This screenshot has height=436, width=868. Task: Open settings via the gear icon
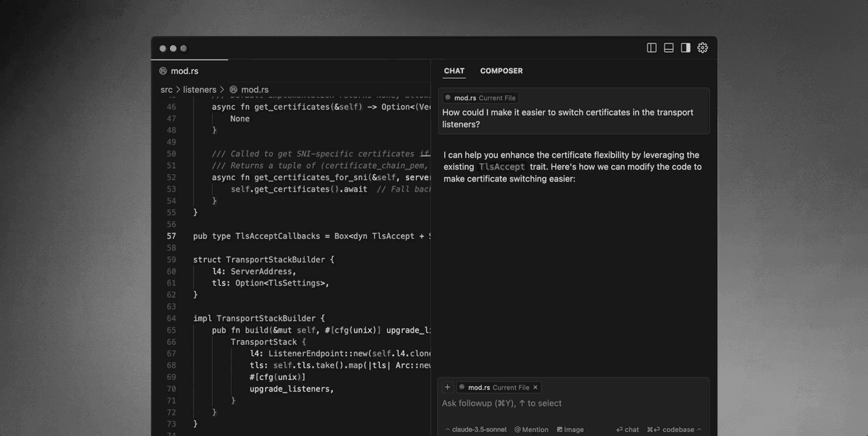tap(703, 48)
